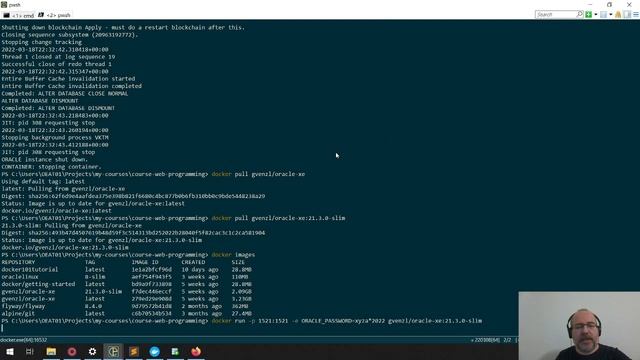Click the docker run command line
This screenshot has height=360, width=640.
point(242,321)
